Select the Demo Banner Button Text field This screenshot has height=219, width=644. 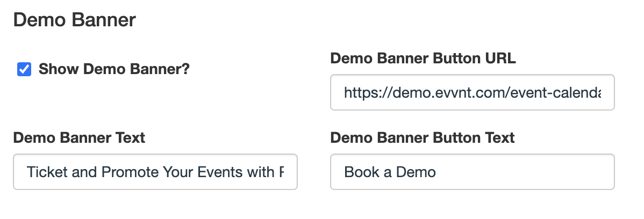pos(473,172)
